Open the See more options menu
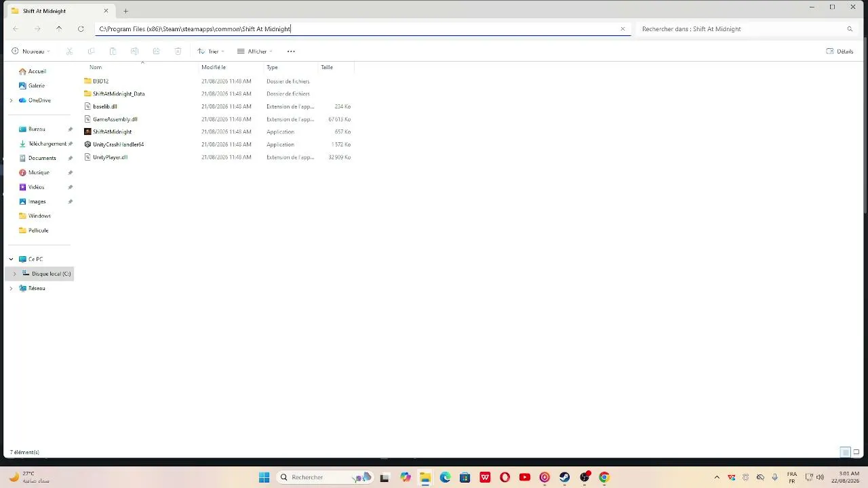 [x=291, y=52]
